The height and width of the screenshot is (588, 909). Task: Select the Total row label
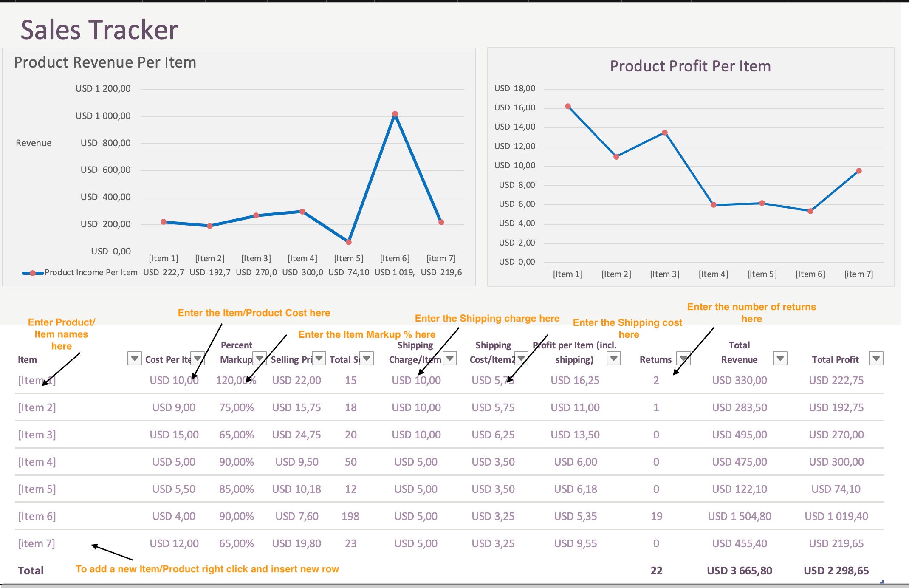click(x=31, y=571)
